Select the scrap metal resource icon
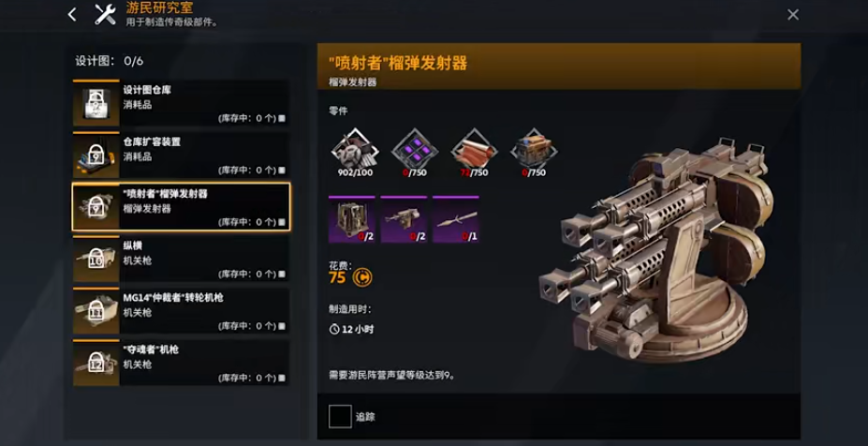 click(x=355, y=148)
